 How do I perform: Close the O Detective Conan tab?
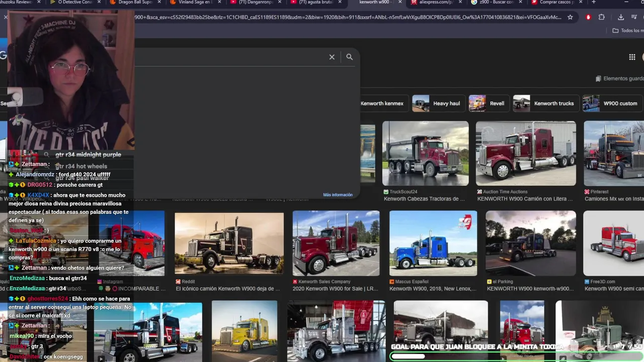[99, 2]
